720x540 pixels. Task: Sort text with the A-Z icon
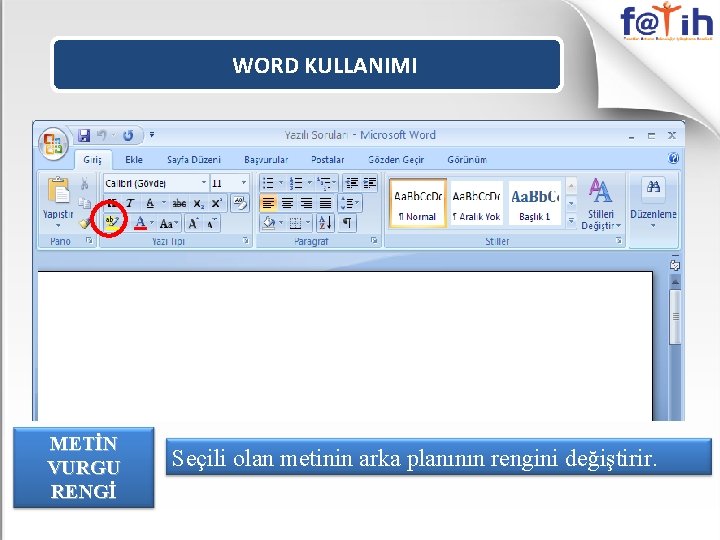tap(325, 223)
